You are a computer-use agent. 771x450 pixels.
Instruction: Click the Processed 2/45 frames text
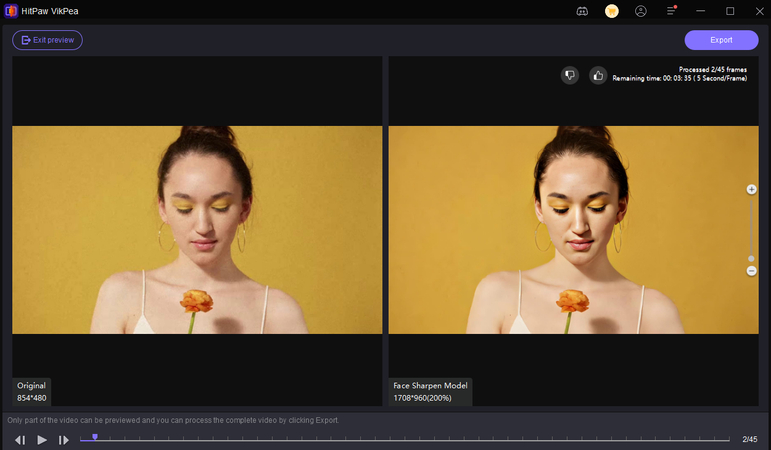712,70
